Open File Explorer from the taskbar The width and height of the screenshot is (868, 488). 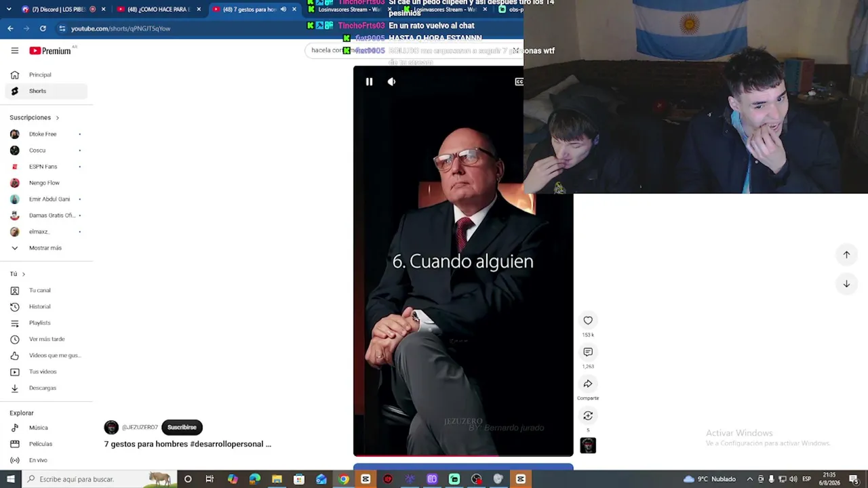pyautogui.click(x=277, y=479)
